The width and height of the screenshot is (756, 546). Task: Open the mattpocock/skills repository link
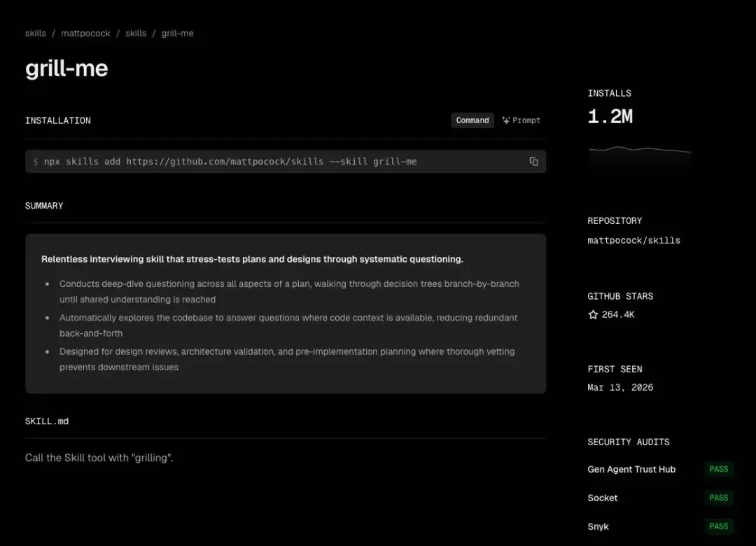tap(633, 240)
